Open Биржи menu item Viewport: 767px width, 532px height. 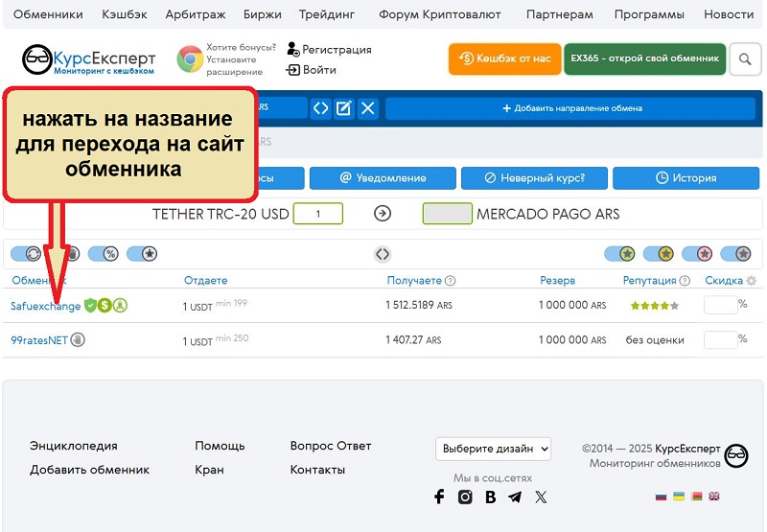click(x=262, y=14)
